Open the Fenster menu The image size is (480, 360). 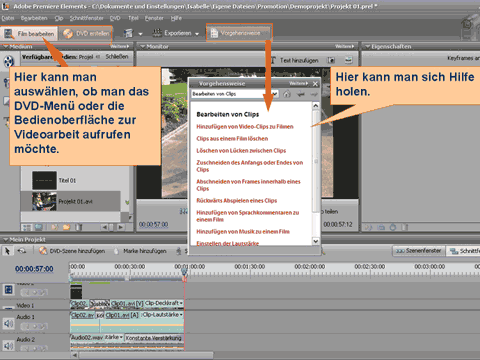coord(154,18)
